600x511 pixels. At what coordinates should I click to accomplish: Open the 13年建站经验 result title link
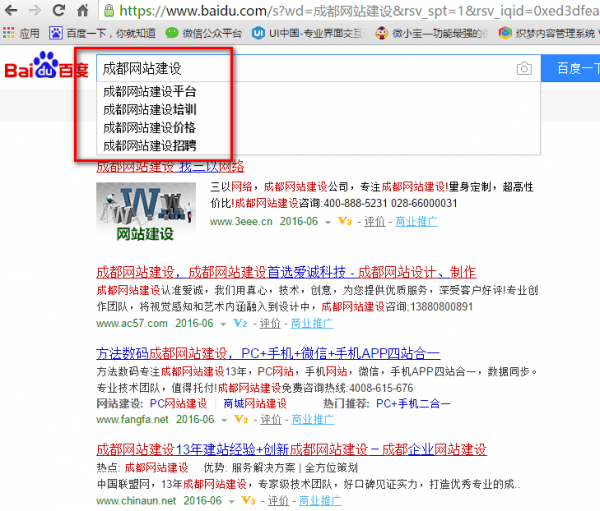292,449
